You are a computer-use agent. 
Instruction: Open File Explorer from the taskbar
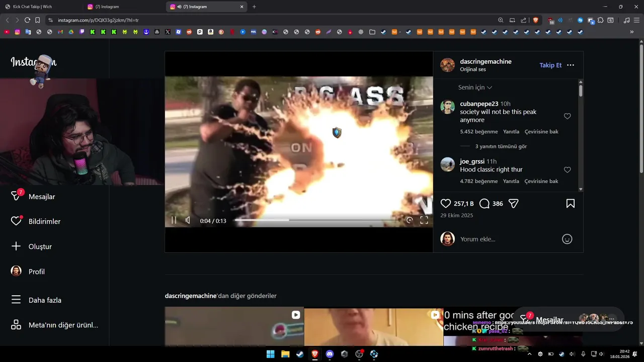285,354
